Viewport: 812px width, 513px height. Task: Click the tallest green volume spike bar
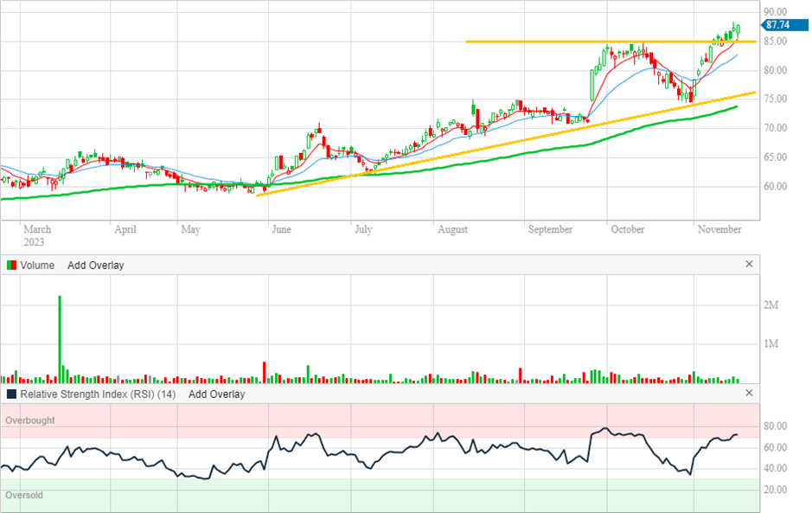pyautogui.click(x=61, y=337)
